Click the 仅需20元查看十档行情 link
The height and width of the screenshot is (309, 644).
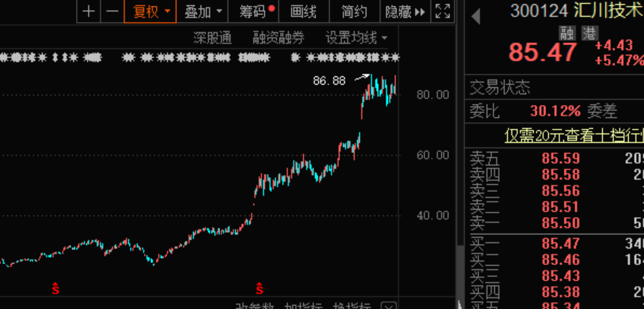pyautogui.click(x=573, y=135)
